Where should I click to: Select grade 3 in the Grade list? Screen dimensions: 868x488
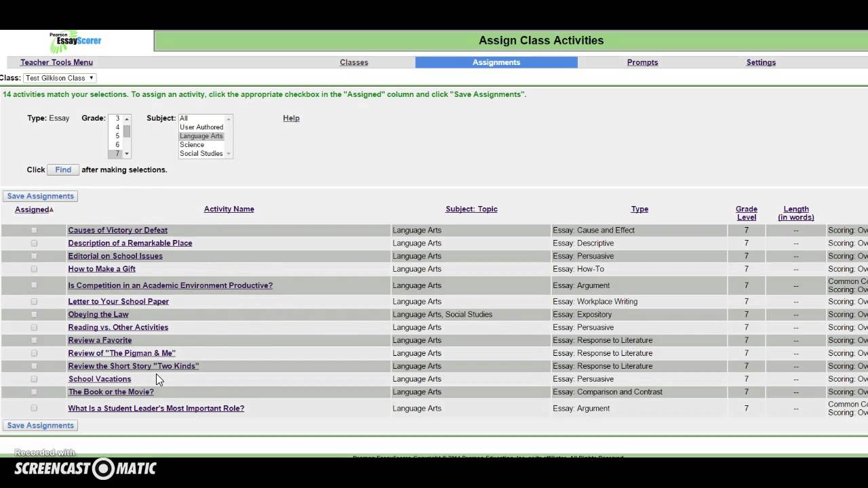117,119
